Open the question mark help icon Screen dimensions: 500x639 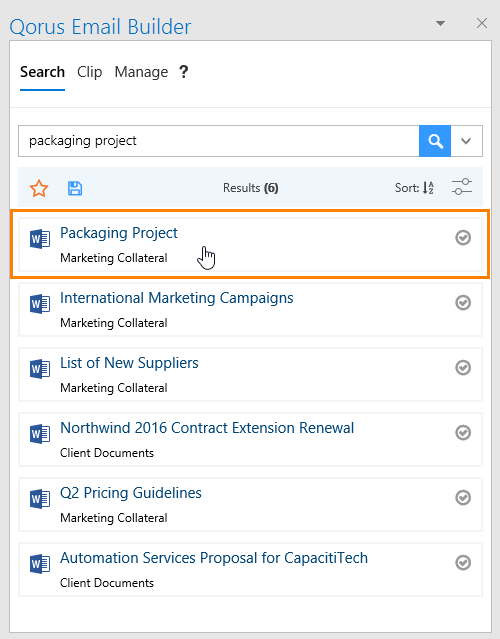184,72
